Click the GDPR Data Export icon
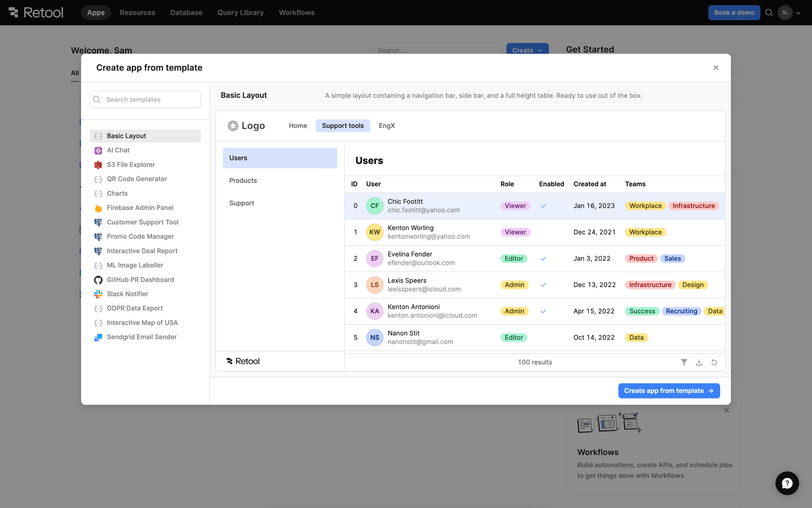812x508 pixels. [98, 309]
